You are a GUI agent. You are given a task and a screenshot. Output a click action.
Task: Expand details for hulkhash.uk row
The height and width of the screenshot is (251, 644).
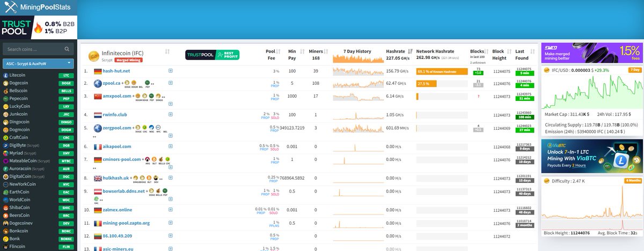point(171,178)
